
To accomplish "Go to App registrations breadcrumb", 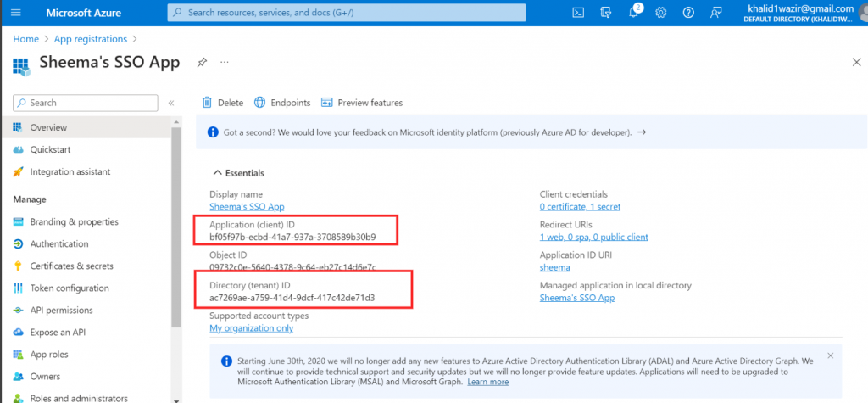I will (91, 39).
